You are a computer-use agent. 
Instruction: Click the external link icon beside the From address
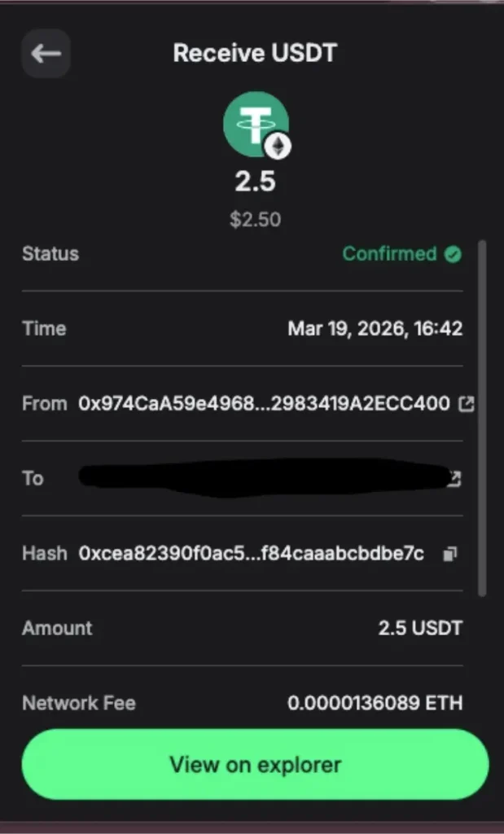466,402
